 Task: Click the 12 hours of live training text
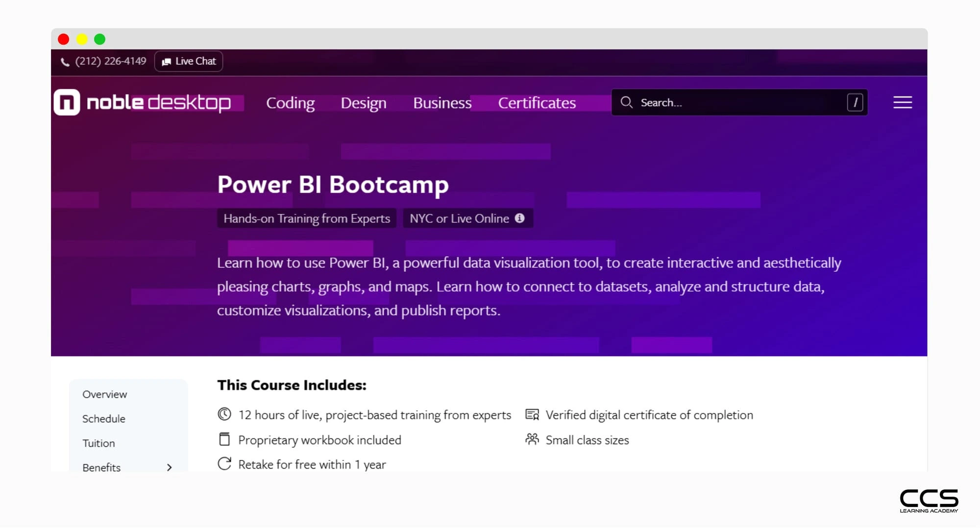[375, 415]
